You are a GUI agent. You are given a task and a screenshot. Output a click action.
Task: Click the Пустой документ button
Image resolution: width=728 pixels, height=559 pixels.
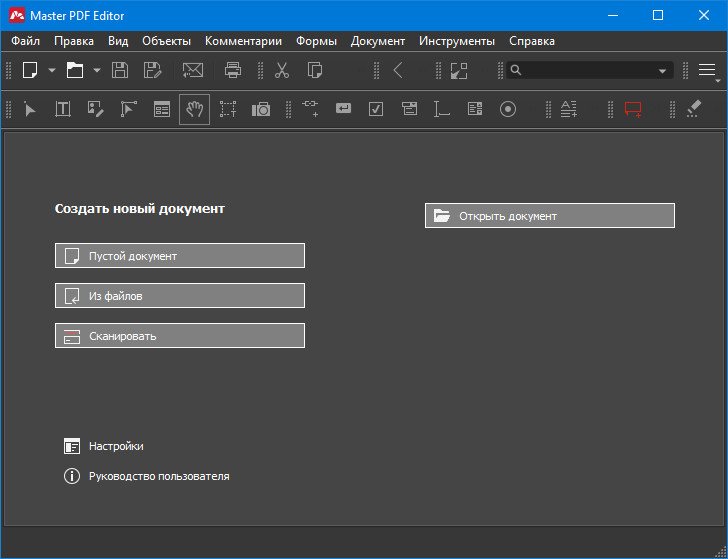click(180, 256)
